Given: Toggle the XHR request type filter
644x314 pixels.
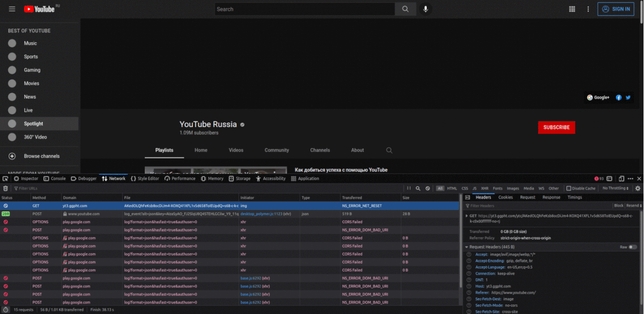Looking at the screenshot, I should 485,188.
